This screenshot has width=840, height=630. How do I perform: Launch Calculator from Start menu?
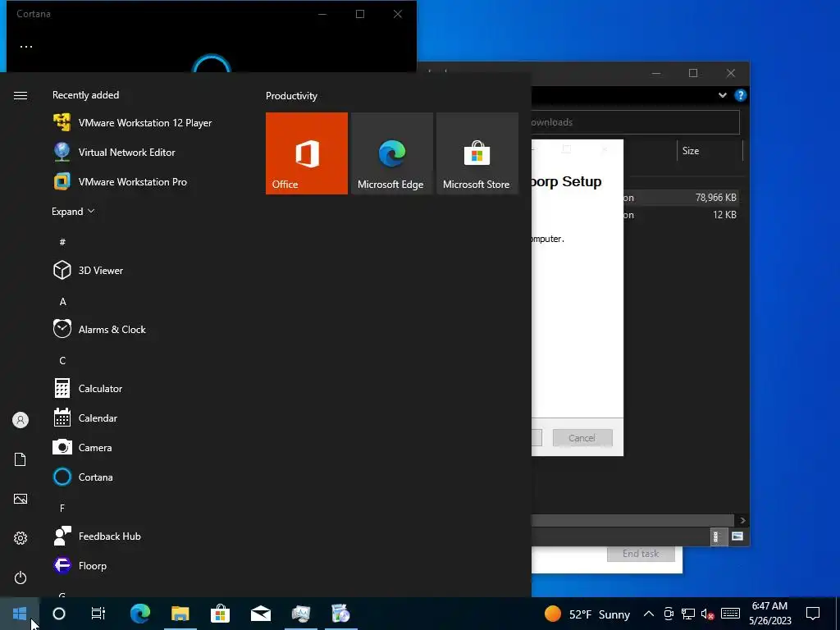pos(89,388)
